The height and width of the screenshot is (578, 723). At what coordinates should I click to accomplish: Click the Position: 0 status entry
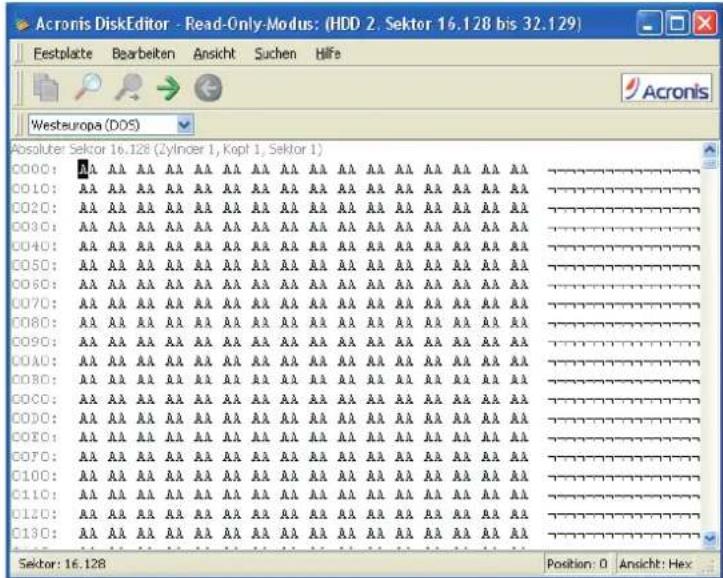[x=577, y=564]
